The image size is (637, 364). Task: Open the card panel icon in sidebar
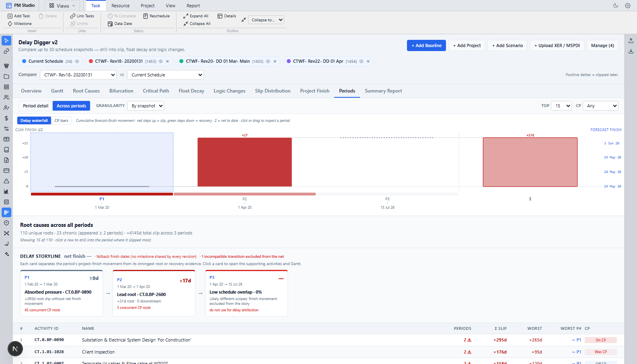pos(6,171)
